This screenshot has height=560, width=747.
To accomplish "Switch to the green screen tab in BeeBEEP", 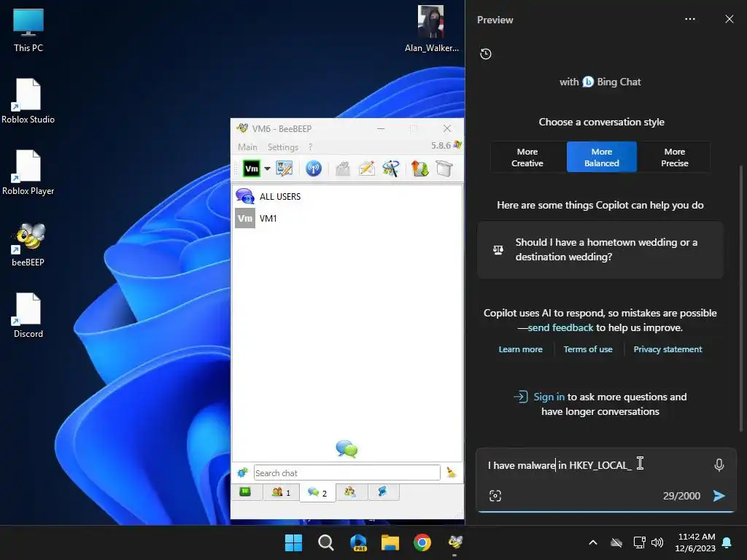I will pyautogui.click(x=245, y=491).
